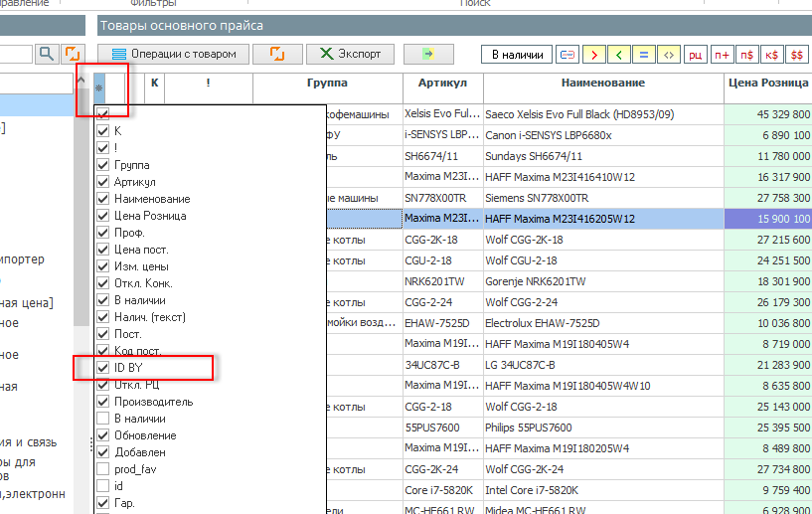
Task: Uncheck the Обновление column checkbox
Action: (x=103, y=435)
